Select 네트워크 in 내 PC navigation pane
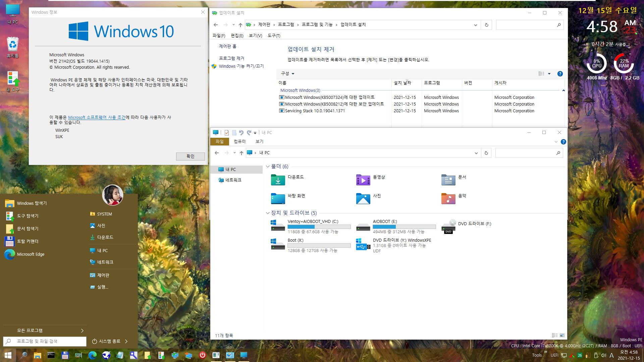The height and width of the screenshot is (362, 644). 233,180
